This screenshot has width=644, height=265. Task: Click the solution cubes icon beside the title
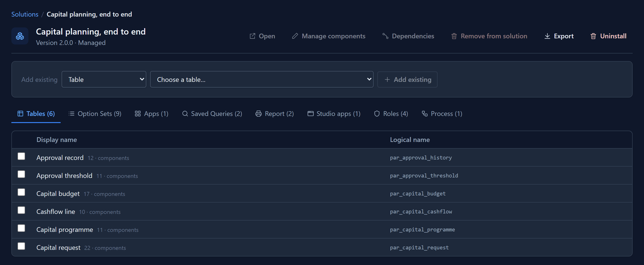pos(20,36)
